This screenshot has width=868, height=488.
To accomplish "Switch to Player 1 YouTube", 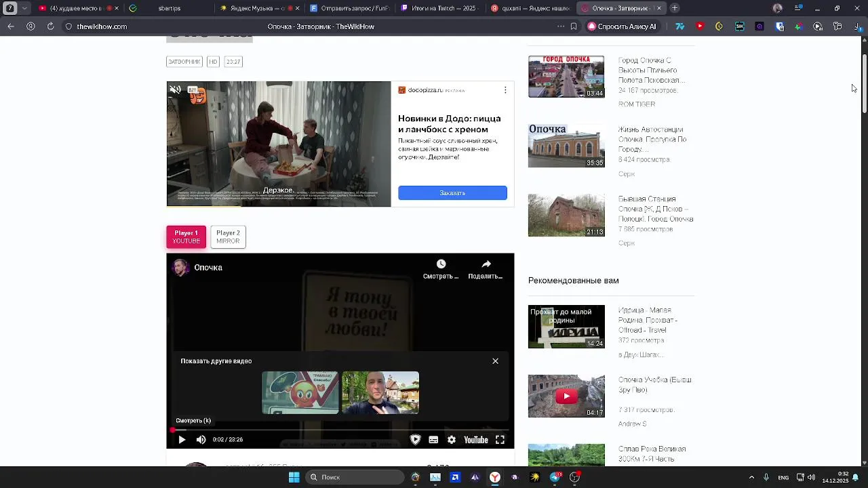I will 186,237.
